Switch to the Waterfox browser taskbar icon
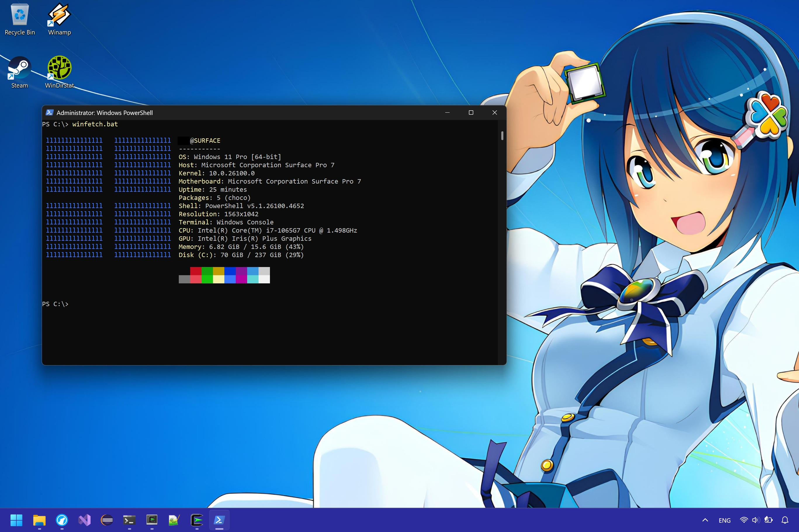799x532 pixels. [x=62, y=520]
